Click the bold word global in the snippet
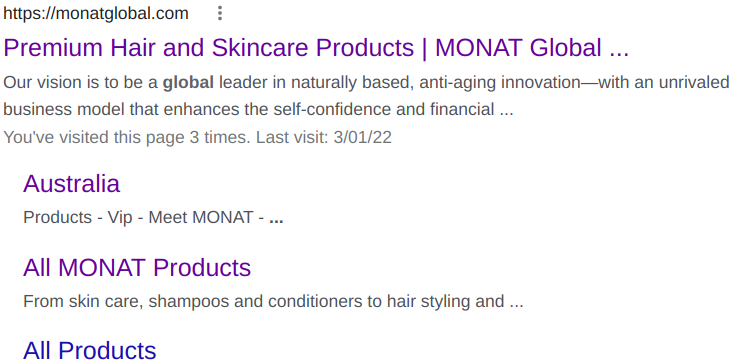Screen dimensions: 732x360 point(188,83)
